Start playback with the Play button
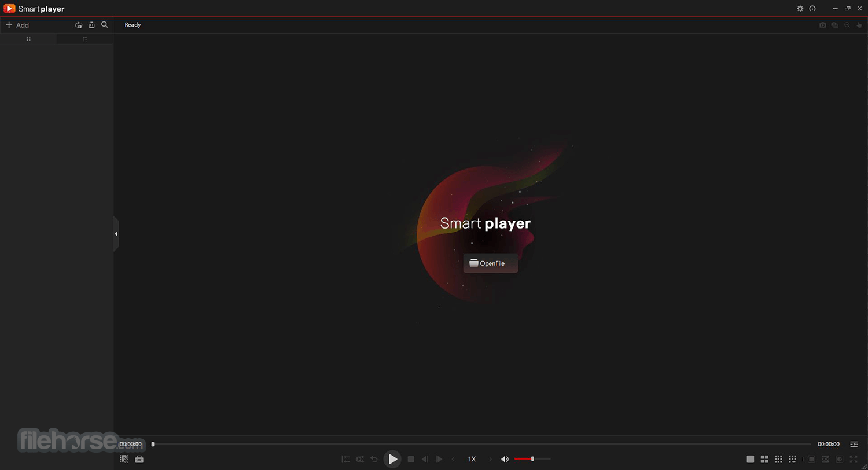868x470 pixels. (x=392, y=459)
